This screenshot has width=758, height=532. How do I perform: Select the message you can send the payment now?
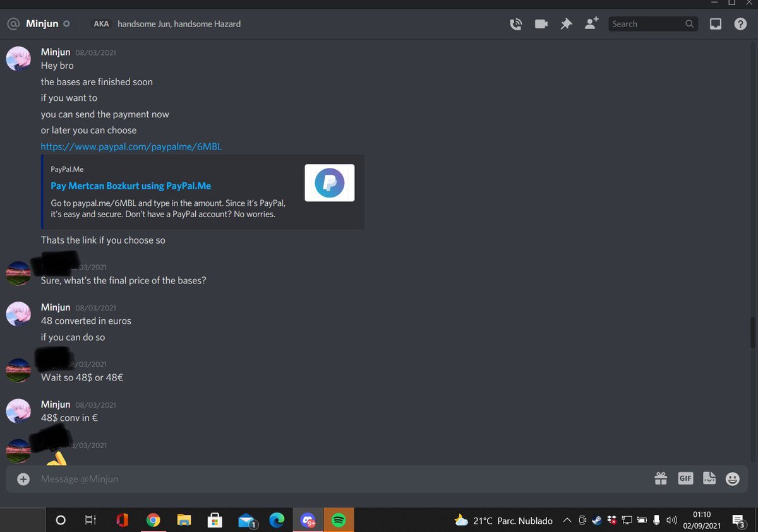(105, 114)
